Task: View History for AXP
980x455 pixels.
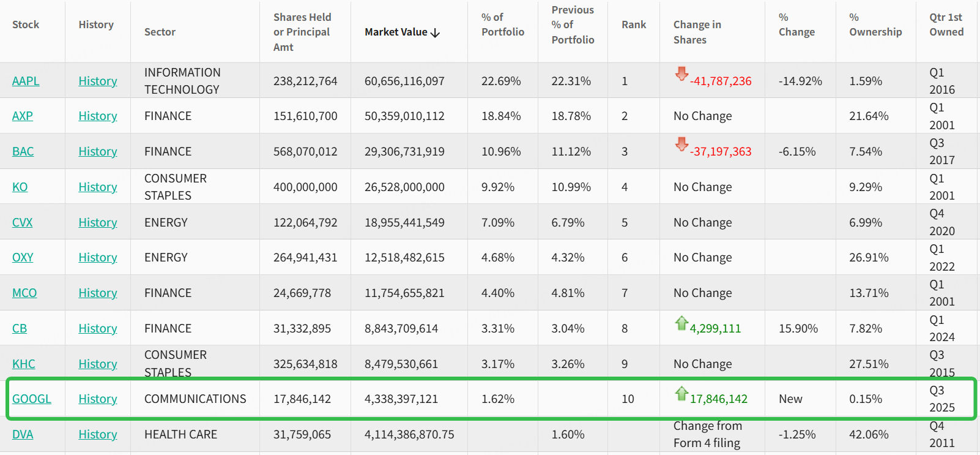Action: [98, 116]
